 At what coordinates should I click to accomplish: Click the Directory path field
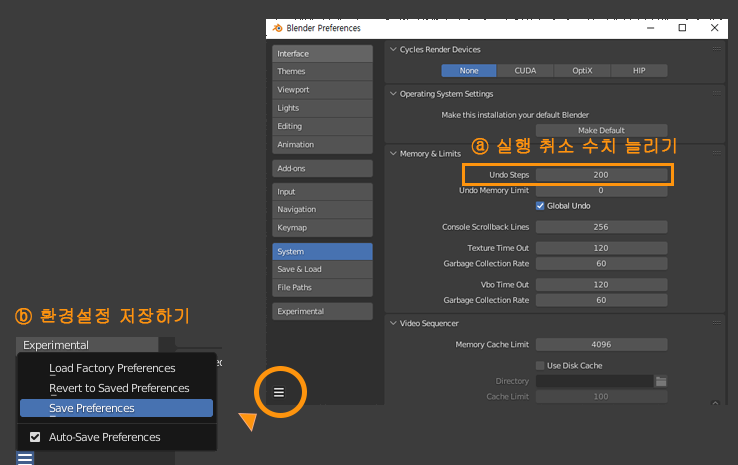pos(594,381)
